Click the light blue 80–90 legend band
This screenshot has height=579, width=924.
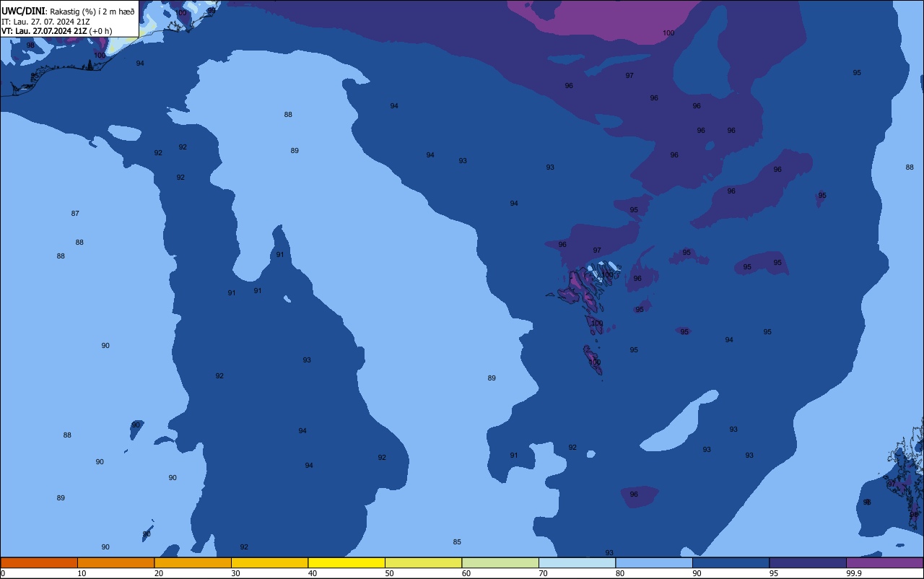click(x=654, y=562)
